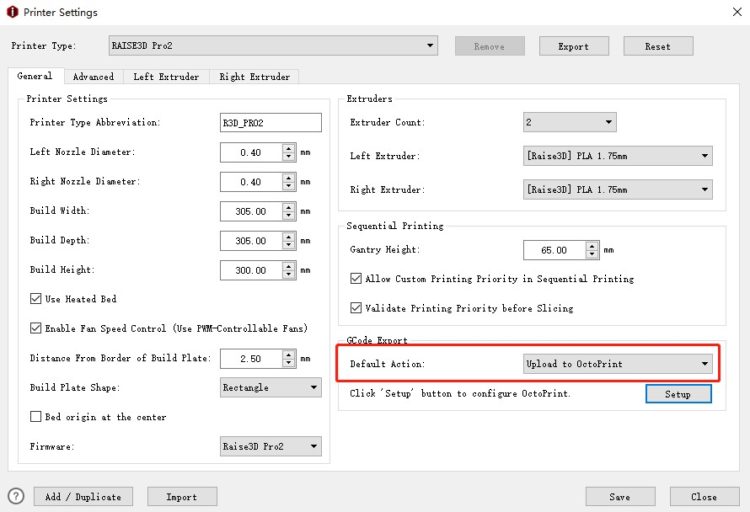This screenshot has width=750, height=512.
Task: Click the Reset button
Action: 658,46
